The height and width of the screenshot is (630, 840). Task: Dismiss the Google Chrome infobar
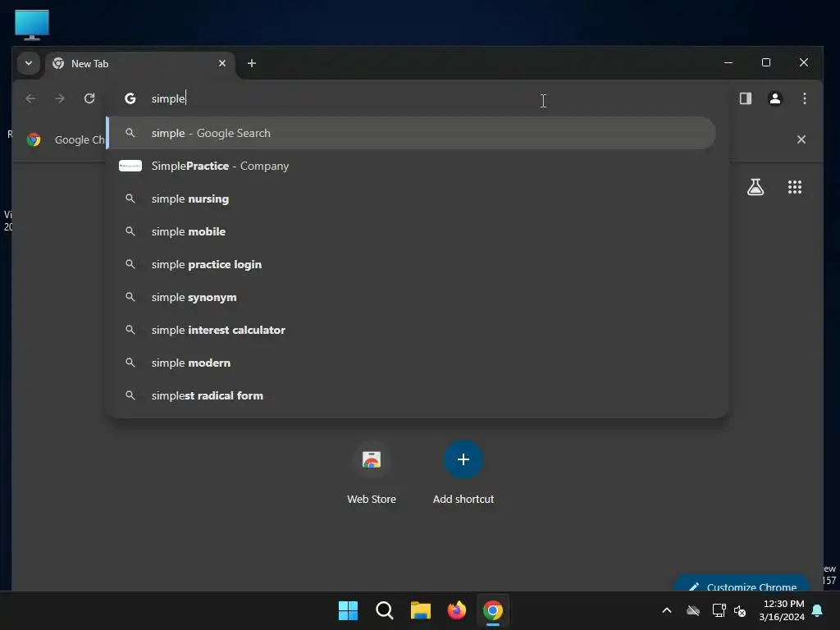801,139
